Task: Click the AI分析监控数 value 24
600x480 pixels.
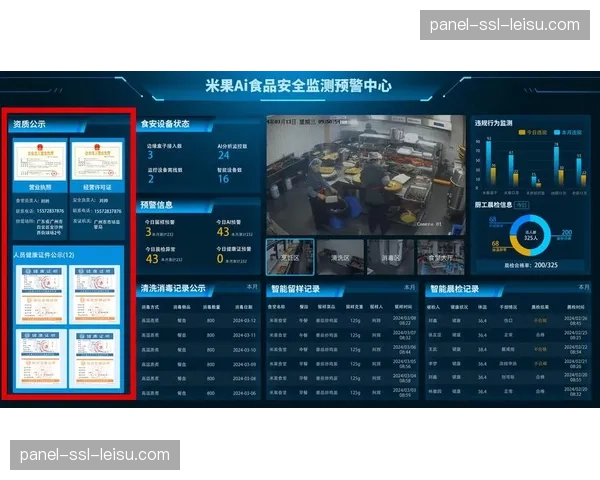Action: [224, 155]
